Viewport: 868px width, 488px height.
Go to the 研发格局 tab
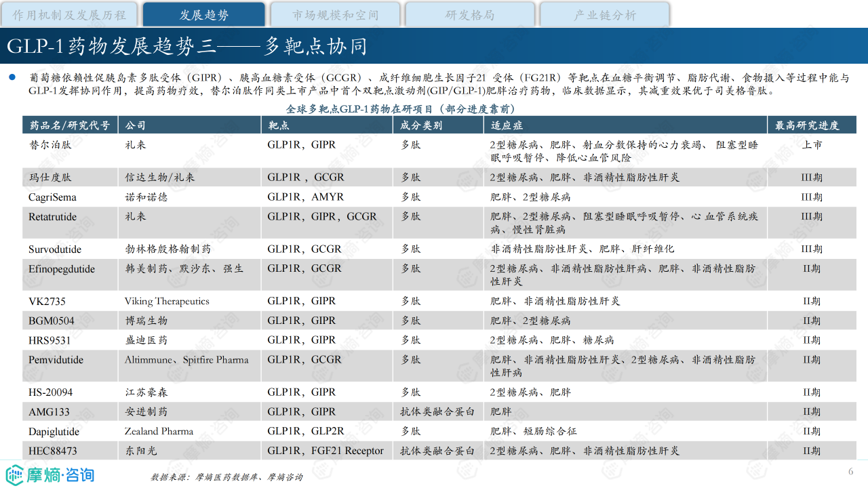pyautogui.click(x=469, y=15)
